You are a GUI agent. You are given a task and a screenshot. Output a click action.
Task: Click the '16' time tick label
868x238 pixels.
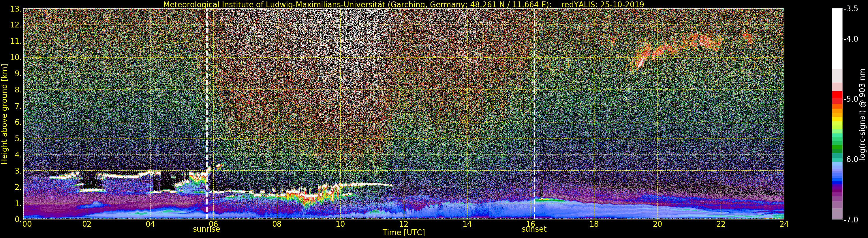pyautogui.click(x=530, y=224)
